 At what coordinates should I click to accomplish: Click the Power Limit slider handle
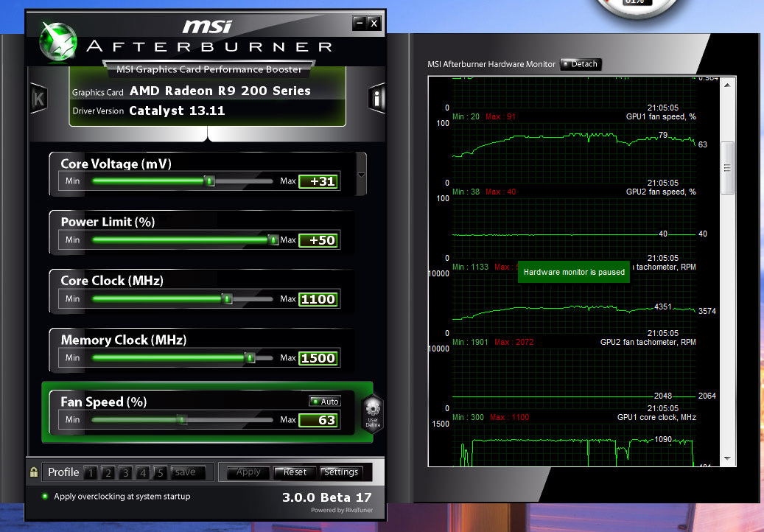click(273, 239)
